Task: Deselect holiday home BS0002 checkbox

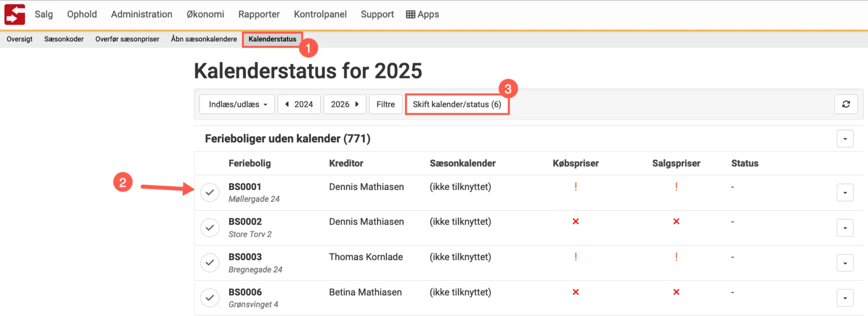Action: 210,228
